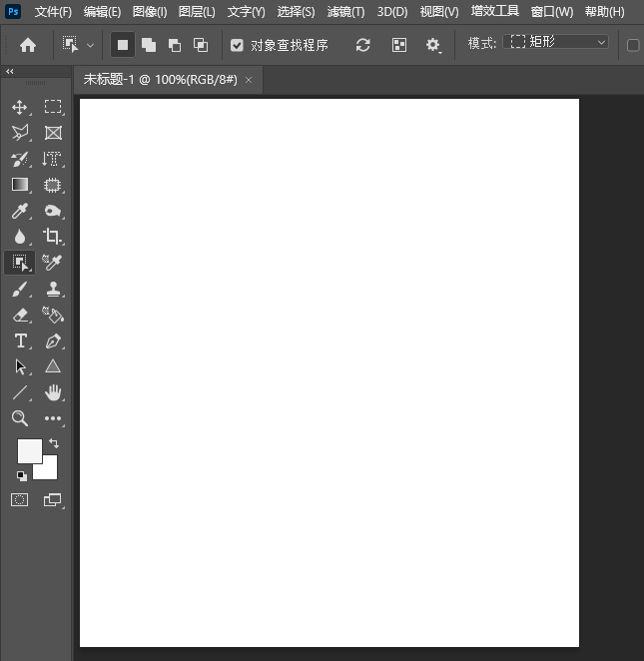
Task: Open the 选择(S) menu
Action: pyautogui.click(x=296, y=11)
